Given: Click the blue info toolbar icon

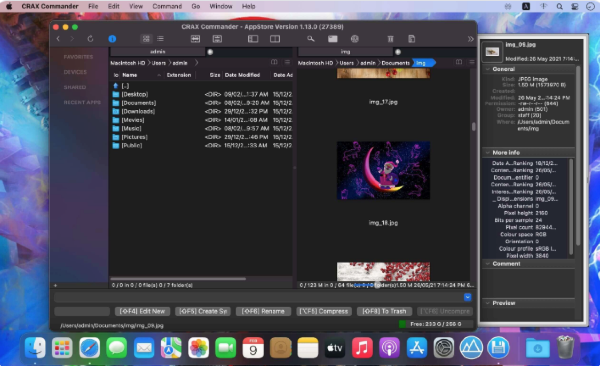Looking at the screenshot, I should click(x=112, y=39).
